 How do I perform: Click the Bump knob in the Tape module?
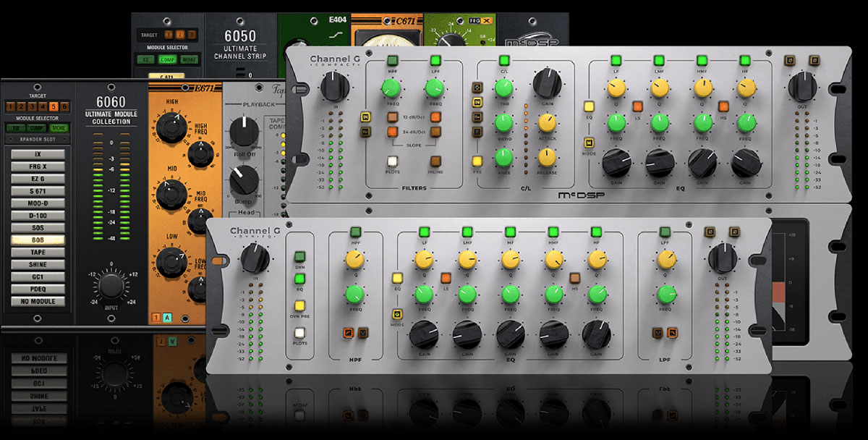pyautogui.click(x=244, y=179)
